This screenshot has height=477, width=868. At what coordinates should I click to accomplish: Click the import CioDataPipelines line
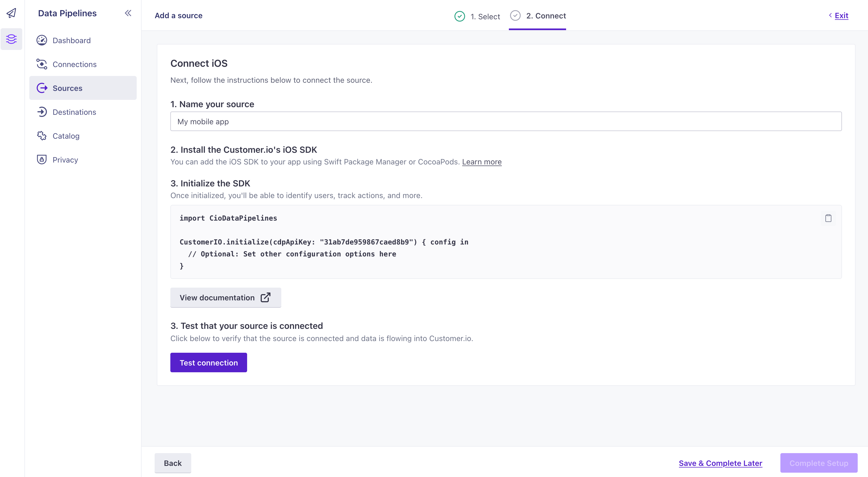tap(228, 218)
